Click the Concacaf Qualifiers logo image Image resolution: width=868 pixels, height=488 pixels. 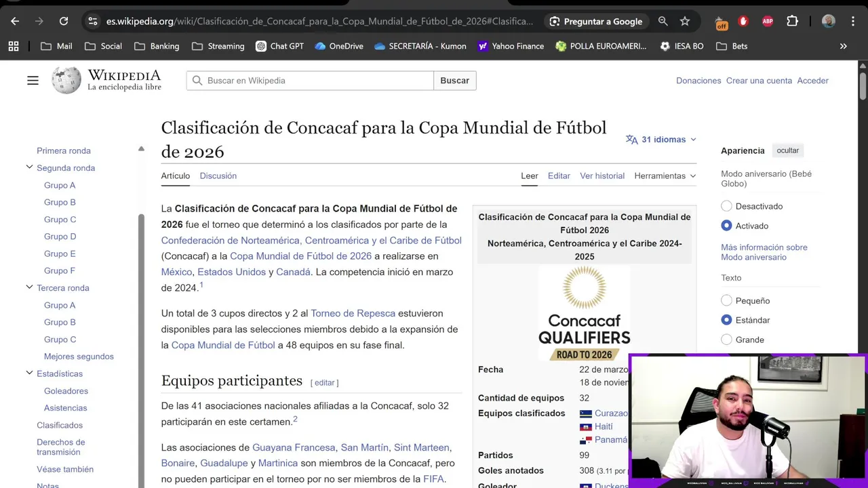[584, 313]
